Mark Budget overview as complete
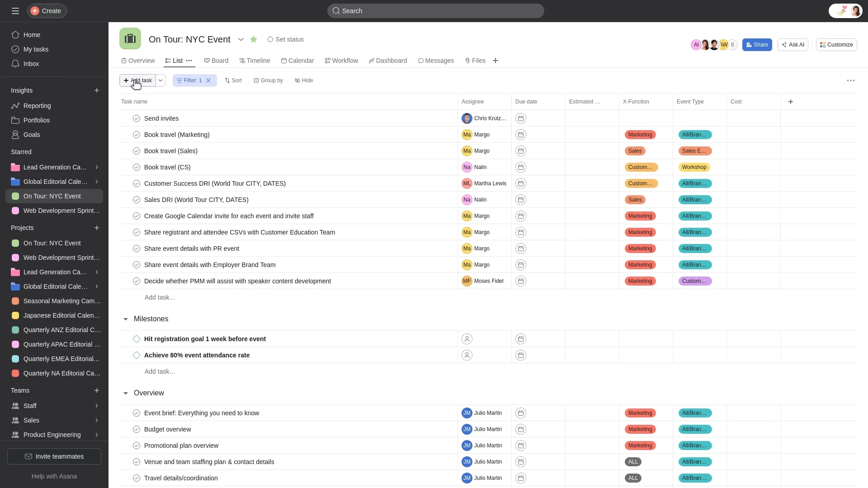The height and width of the screenshot is (488, 868). [136, 429]
